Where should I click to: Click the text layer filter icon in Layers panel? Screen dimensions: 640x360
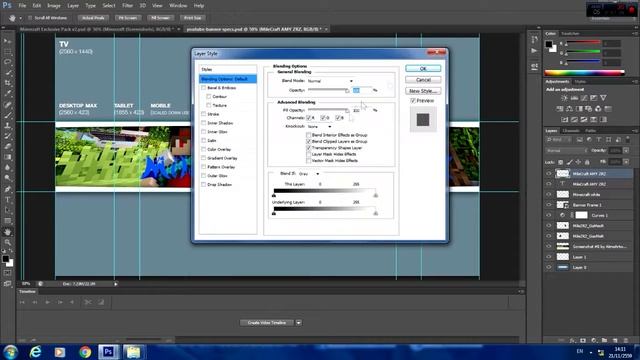[x=599, y=140]
